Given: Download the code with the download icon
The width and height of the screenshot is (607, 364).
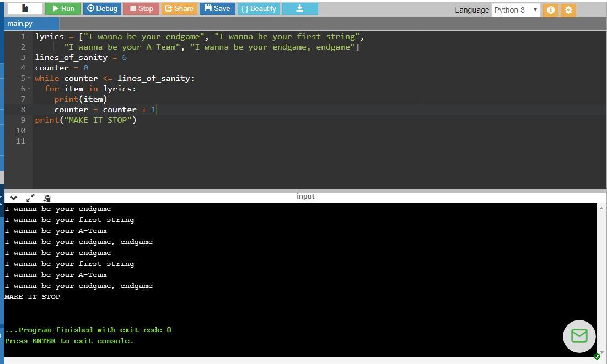Looking at the screenshot, I should pyautogui.click(x=300, y=8).
